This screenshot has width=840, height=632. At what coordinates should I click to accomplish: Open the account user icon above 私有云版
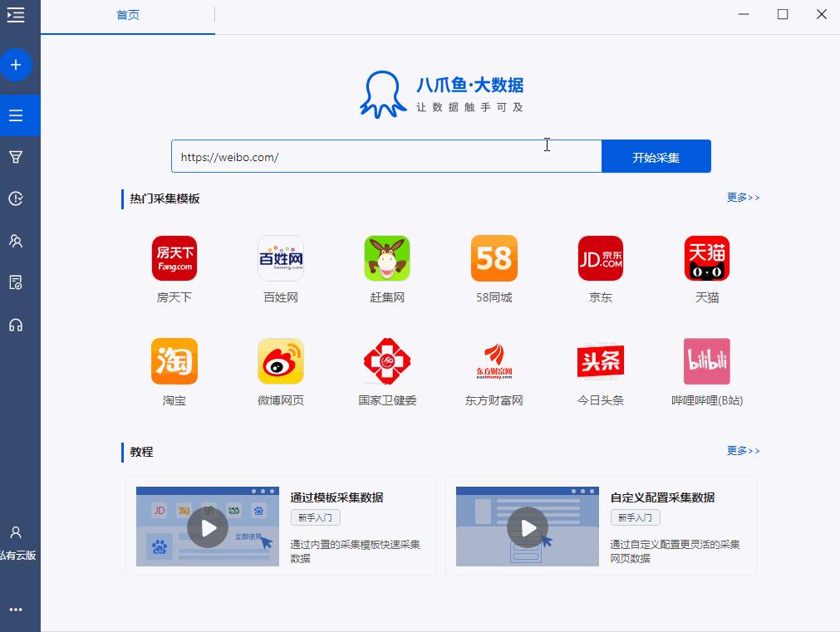coord(16,532)
